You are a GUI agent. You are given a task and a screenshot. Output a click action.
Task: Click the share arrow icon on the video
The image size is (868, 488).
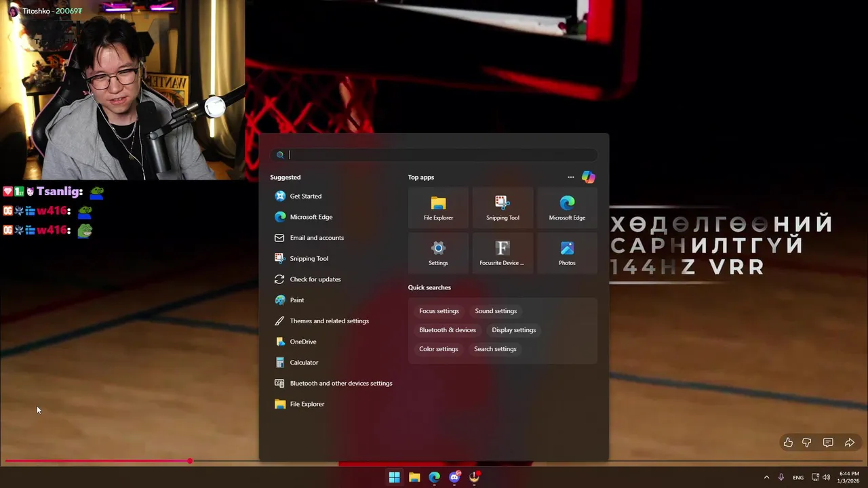pyautogui.click(x=850, y=443)
